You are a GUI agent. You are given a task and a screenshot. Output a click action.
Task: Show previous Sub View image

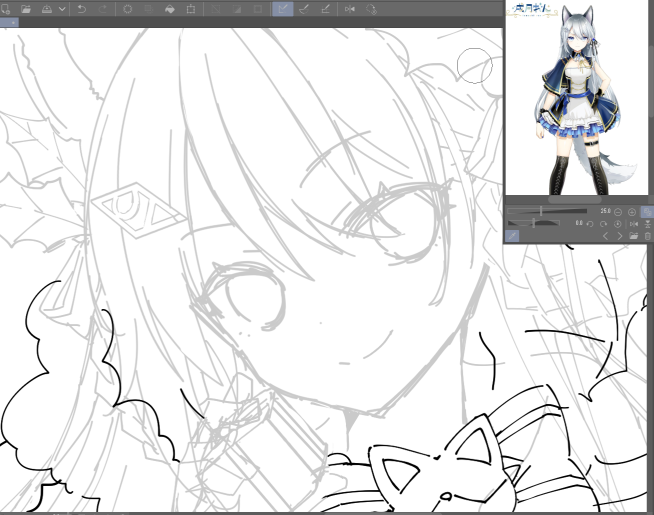click(x=605, y=236)
